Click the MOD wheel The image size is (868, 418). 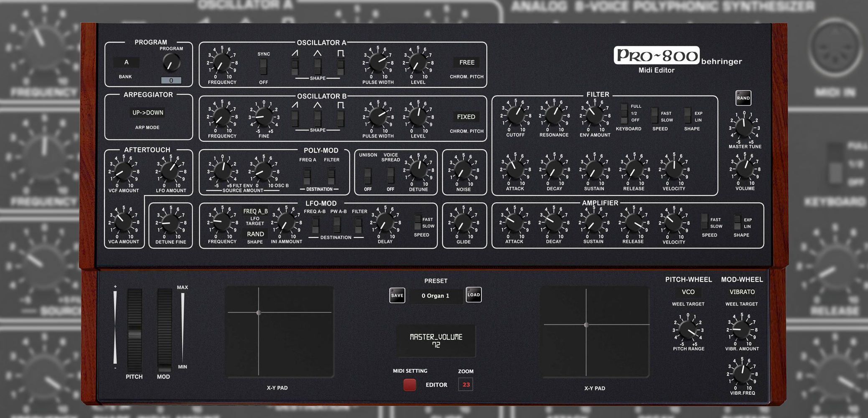164,329
